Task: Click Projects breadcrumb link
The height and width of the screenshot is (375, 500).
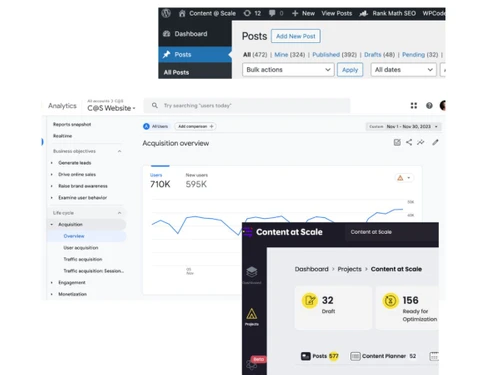Action: (x=349, y=269)
